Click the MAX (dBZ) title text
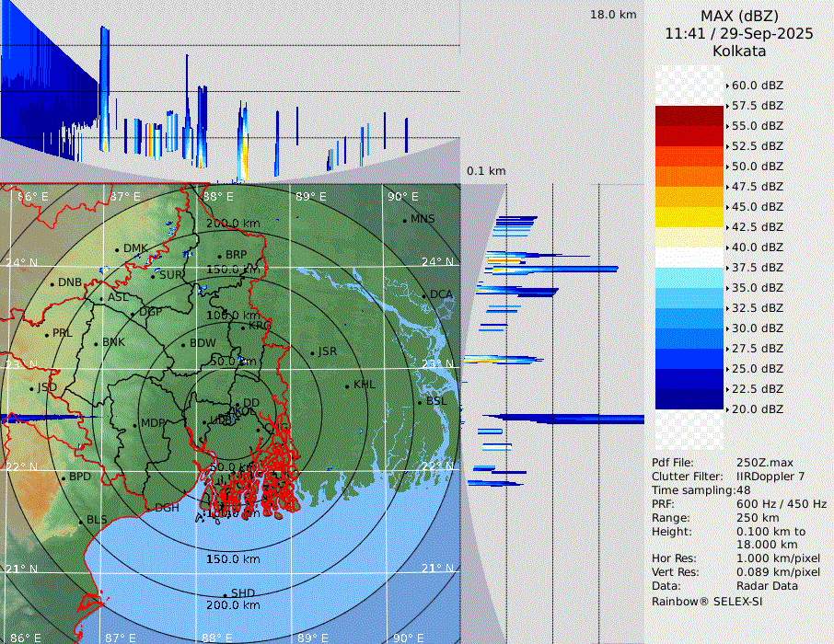 [739, 16]
